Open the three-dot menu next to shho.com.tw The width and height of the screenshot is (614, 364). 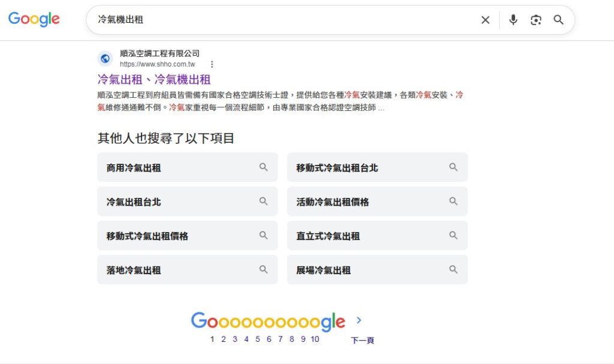coord(212,64)
